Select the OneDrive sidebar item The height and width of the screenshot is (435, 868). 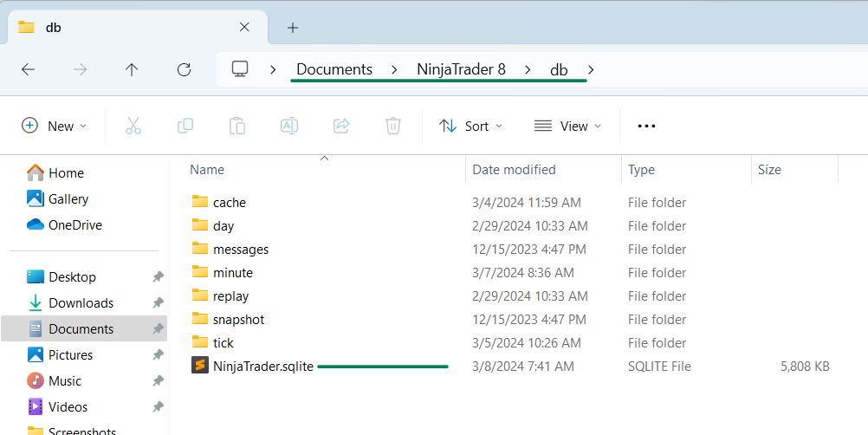coord(74,225)
